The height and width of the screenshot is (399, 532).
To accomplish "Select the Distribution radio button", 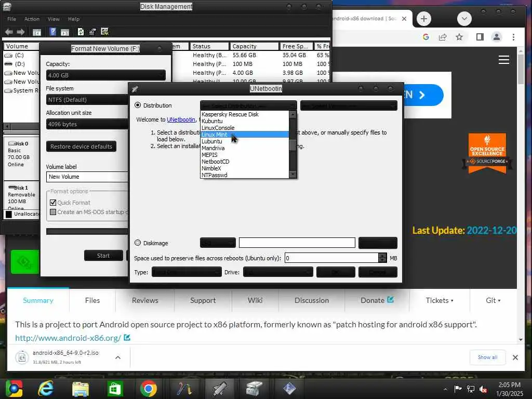I will 138,105.
